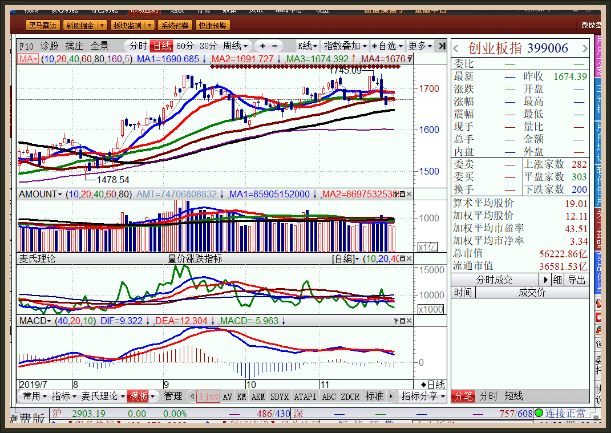The width and height of the screenshot is (611, 433).
Task: Collapse the side panel with arrow icon
Action: click(x=441, y=46)
